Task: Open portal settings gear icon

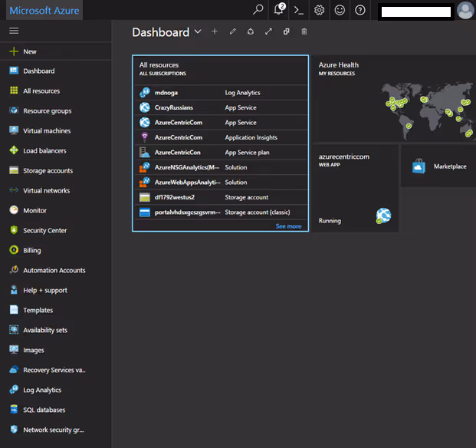Action: point(319,10)
